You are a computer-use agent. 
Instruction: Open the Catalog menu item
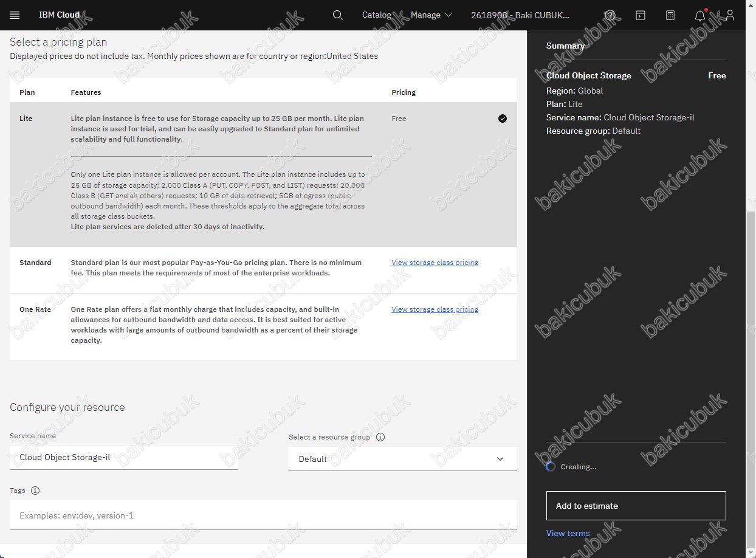(x=377, y=15)
